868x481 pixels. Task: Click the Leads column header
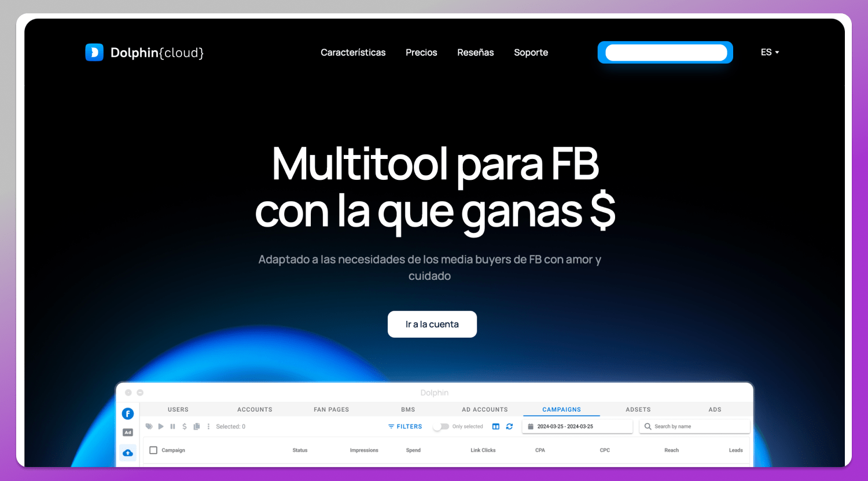(x=735, y=450)
